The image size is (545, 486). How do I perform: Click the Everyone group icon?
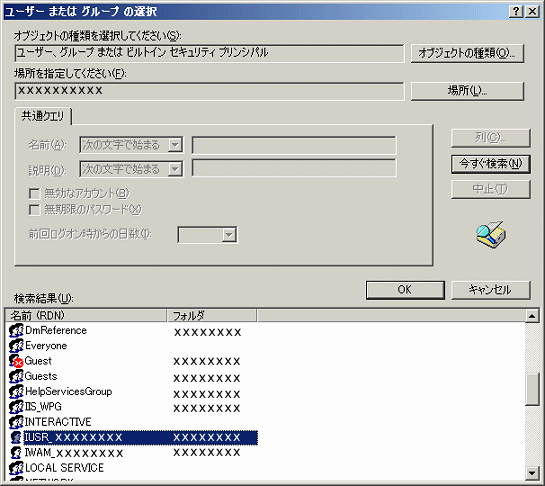pyautogui.click(x=16, y=346)
